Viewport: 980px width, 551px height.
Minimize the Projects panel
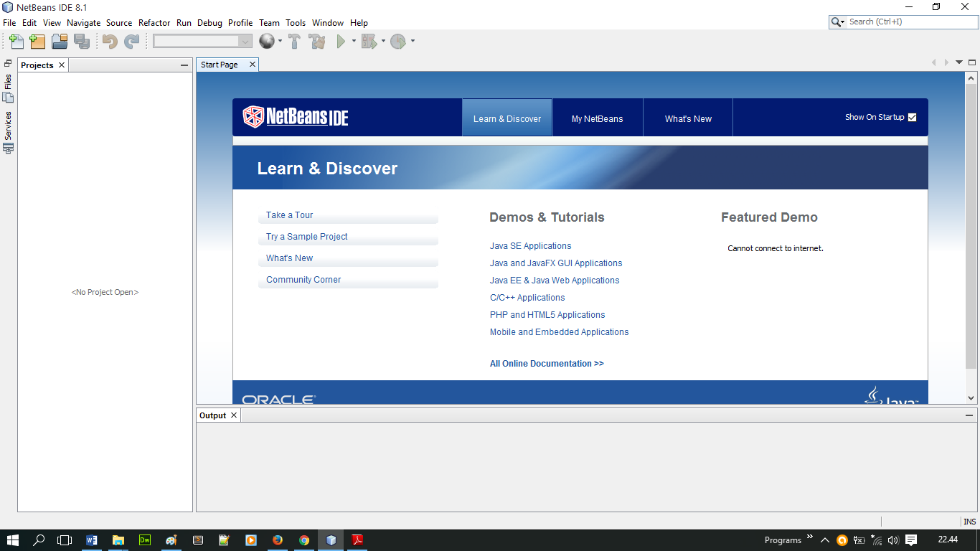click(184, 65)
